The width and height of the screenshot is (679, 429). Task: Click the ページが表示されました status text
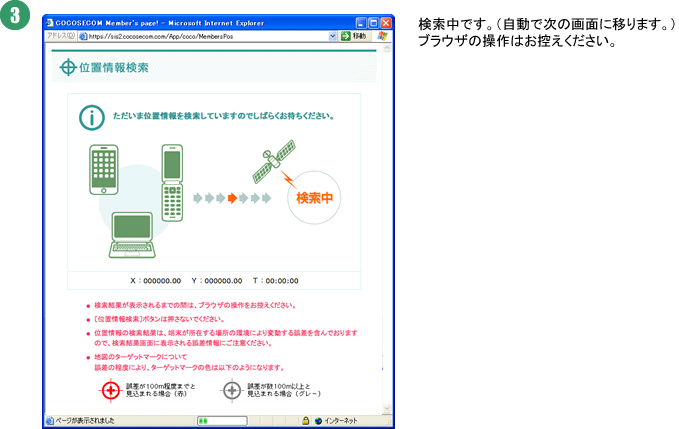pos(85,421)
